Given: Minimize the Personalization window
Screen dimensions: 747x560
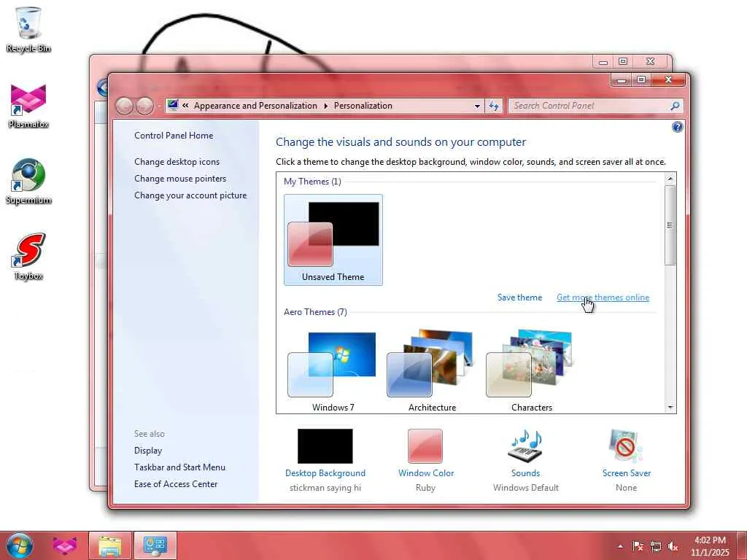Looking at the screenshot, I should point(622,79).
